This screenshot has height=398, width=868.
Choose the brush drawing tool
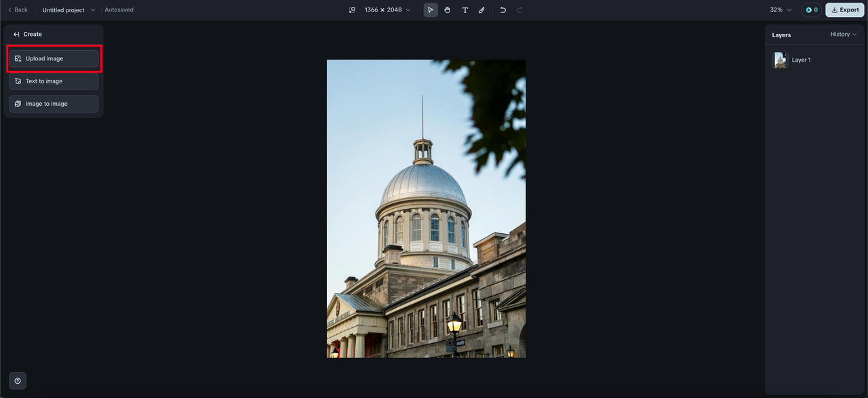click(481, 10)
